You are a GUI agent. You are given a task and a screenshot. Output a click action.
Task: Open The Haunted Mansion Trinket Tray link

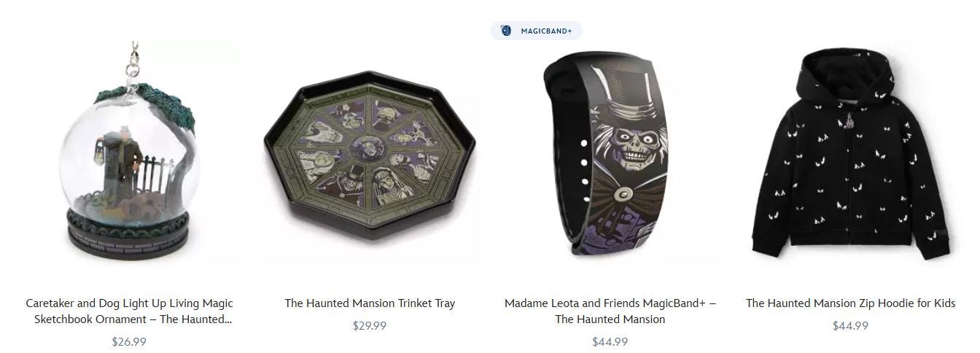370,303
